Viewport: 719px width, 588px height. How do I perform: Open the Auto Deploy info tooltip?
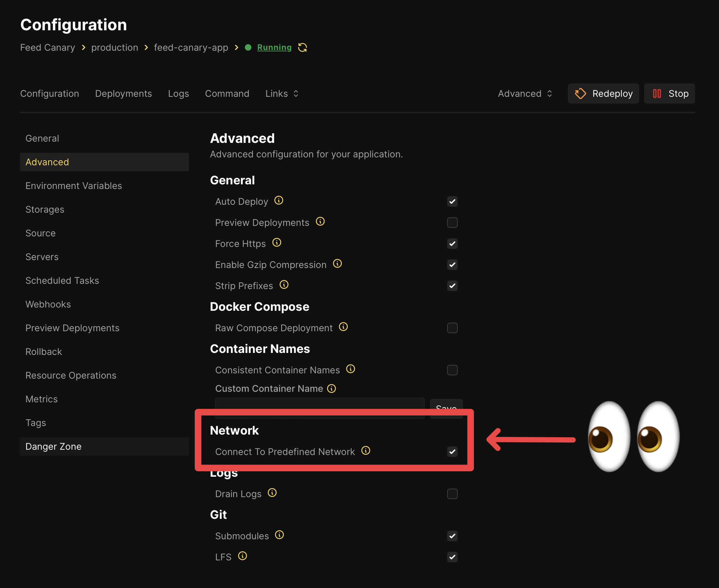pos(279,200)
